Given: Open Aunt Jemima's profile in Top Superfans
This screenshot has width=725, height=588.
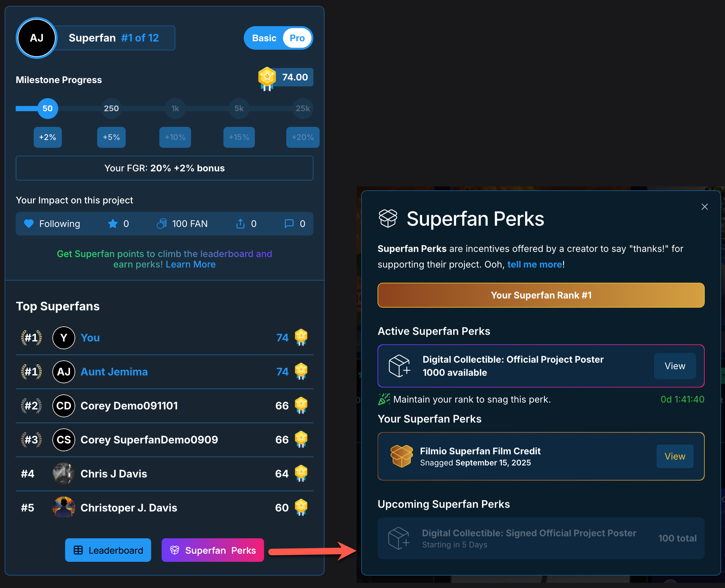Looking at the screenshot, I should click(114, 372).
